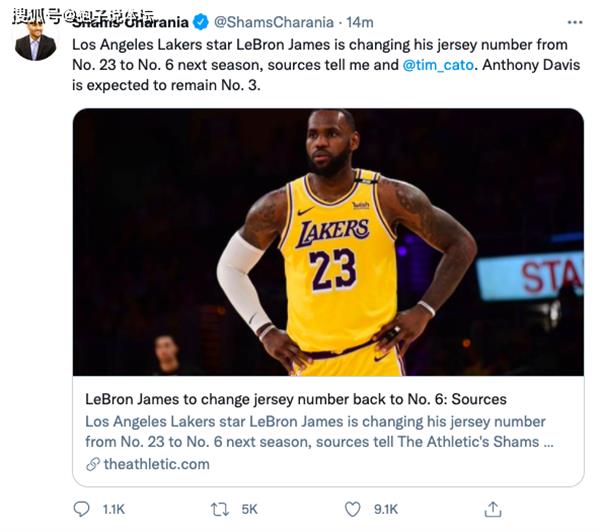Retweet using the retweet arrows icon
Viewport: 600px width, 532px height.
click(220, 509)
